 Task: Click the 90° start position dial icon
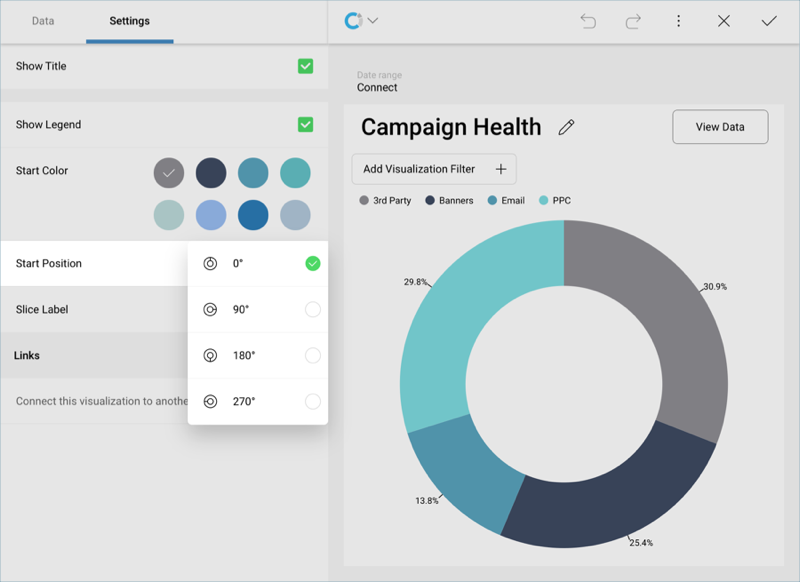coord(210,309)
